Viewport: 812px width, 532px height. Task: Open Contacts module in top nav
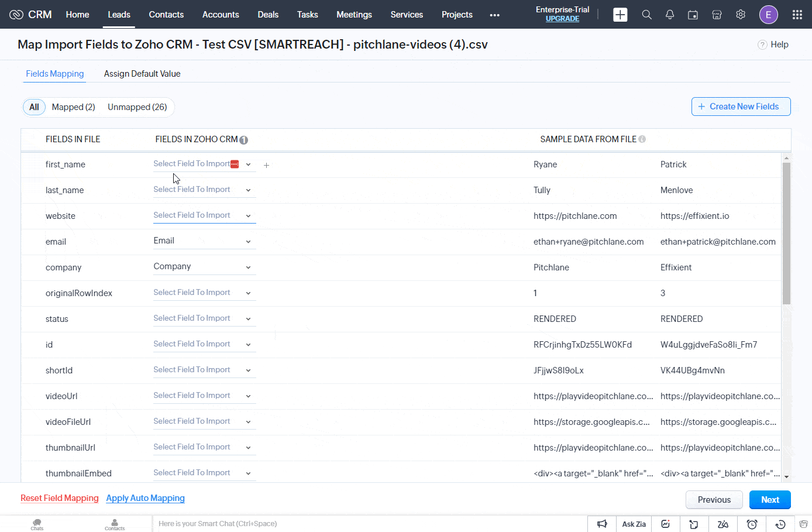[x=166, y=15]
